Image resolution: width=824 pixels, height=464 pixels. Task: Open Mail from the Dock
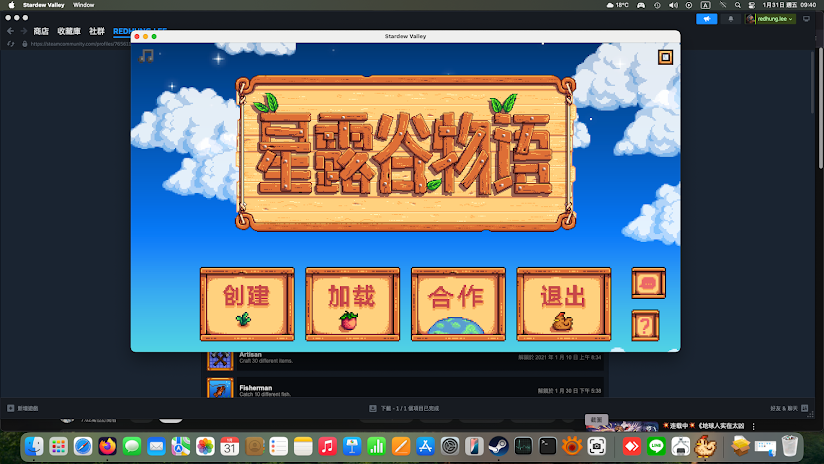click(157, 447)
